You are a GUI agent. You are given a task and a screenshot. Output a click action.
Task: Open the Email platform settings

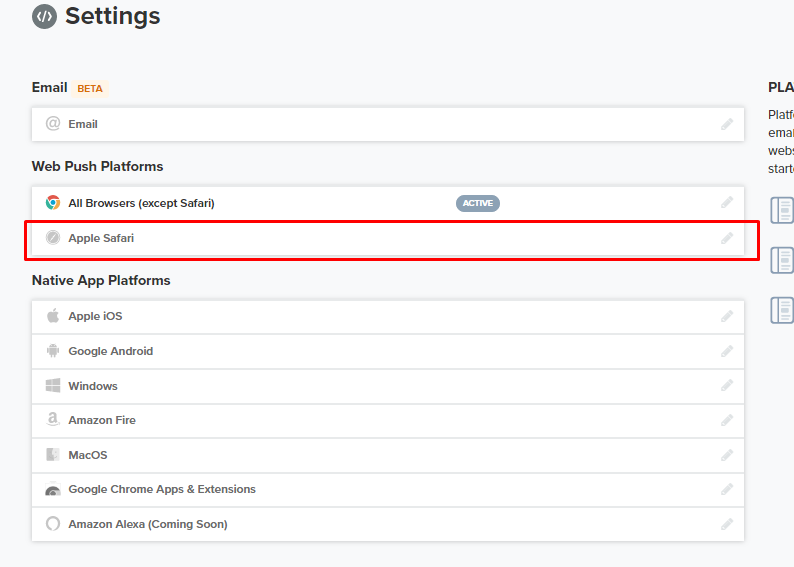[83, 124]
